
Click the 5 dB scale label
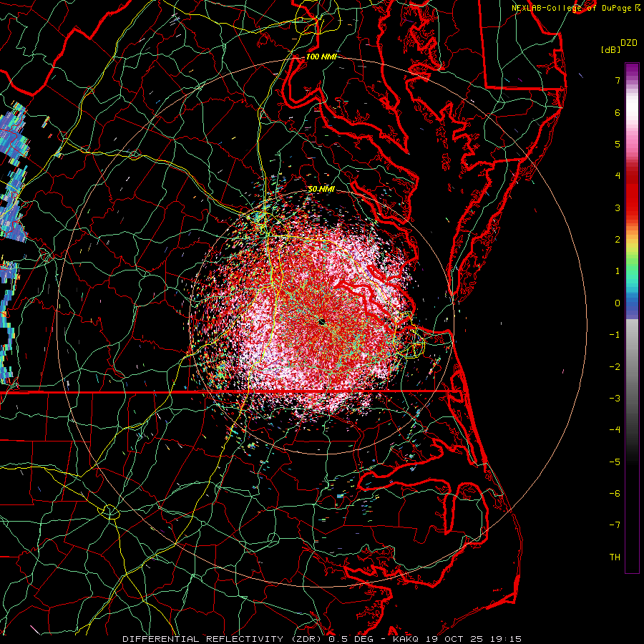tap(618, 144)
